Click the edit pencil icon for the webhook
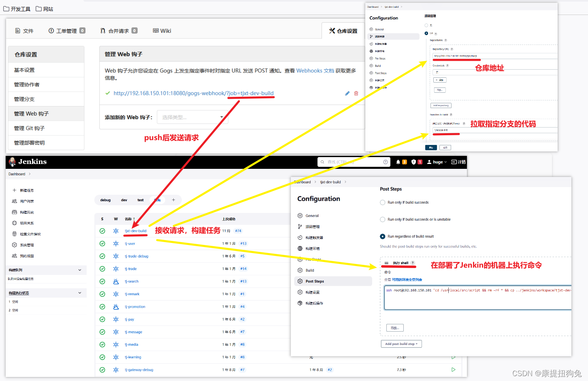 [x=347, y=93]
